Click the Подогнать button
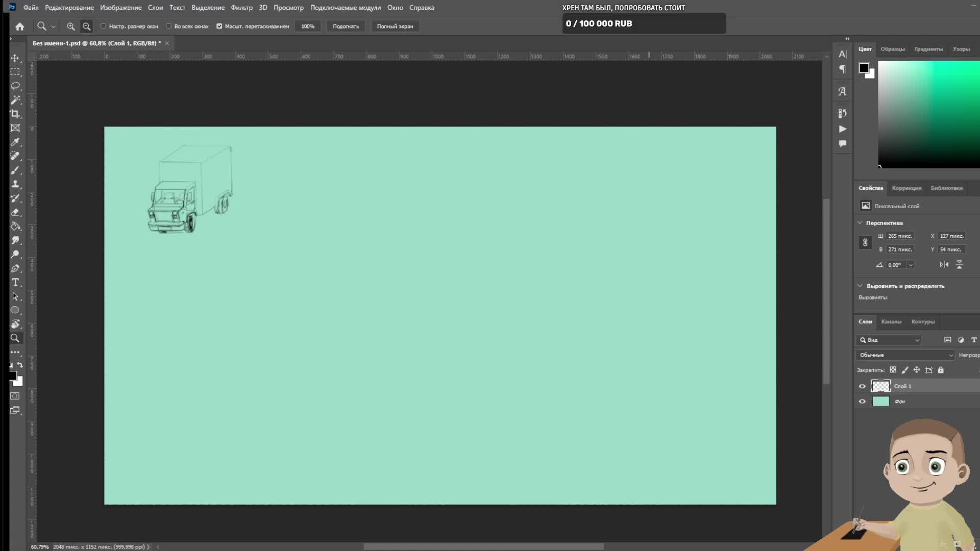The width and height of the screenshot is (980, 551). point(346,27)
